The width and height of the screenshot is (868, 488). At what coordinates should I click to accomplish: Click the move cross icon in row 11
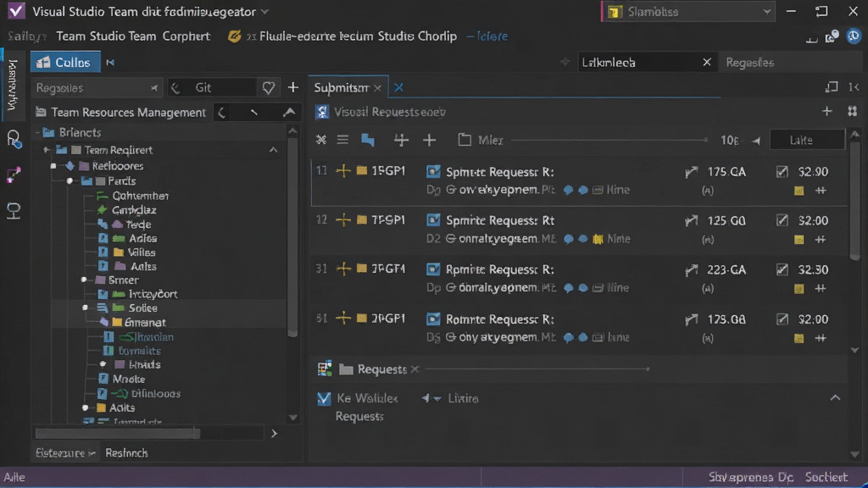(343, 171)
